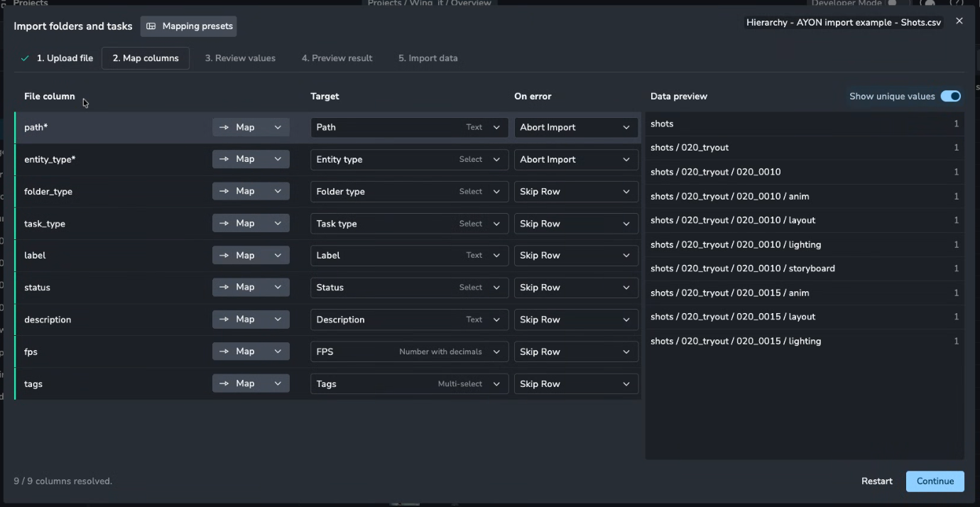Image resolution: width=980 pixels, height=507 pixels.
Task: Change task_type row Skip Row error option
Action: pyautogui.click(x=576, y=223)
